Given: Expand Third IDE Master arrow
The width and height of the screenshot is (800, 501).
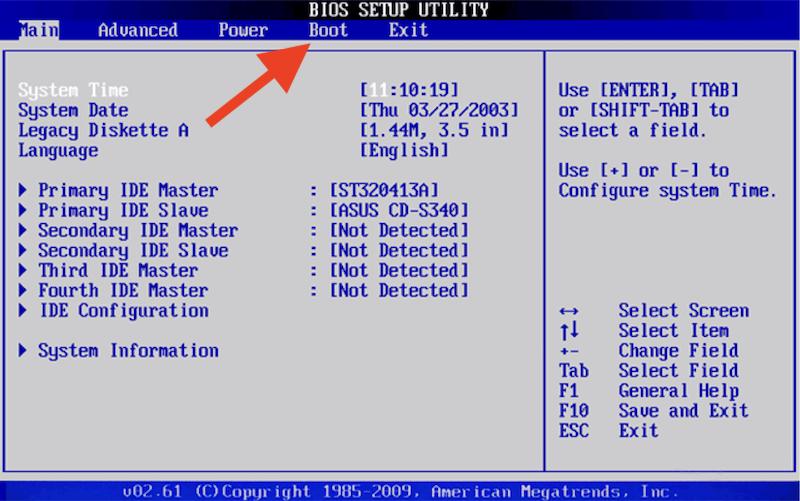Looking at the screenshot, I should [22, 270].
